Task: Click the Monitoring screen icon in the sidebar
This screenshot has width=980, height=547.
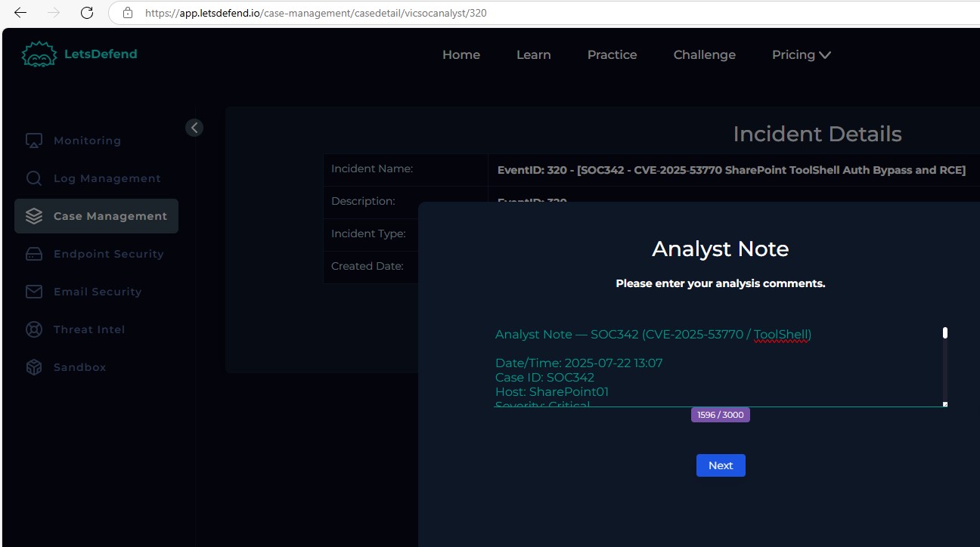Action: (34, 141)
